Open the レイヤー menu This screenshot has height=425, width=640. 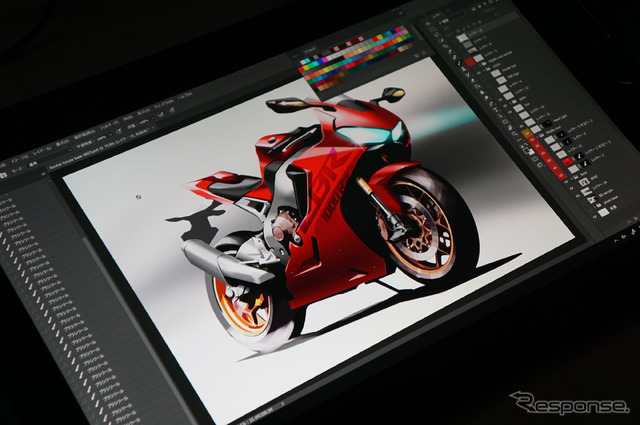click(x=42, y=151)
